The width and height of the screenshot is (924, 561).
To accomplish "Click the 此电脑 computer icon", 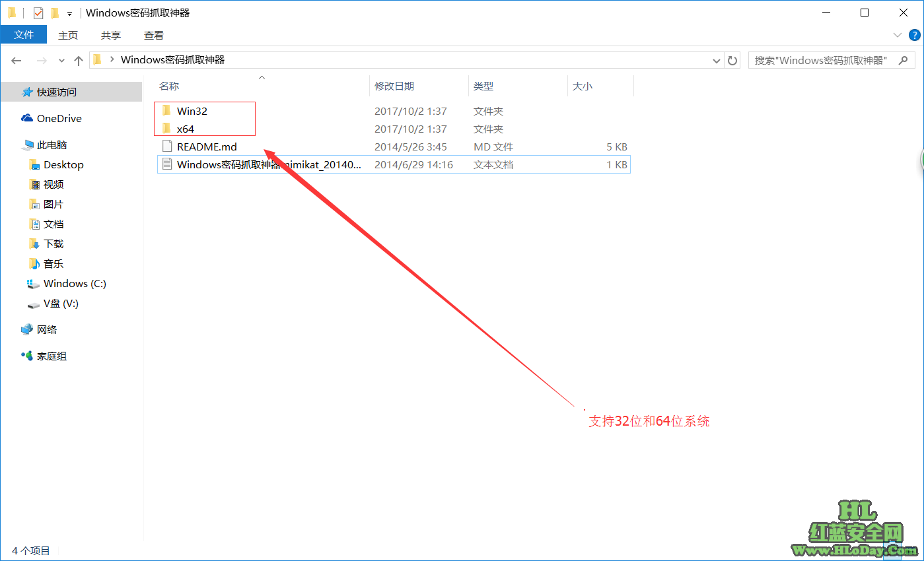I will [27, 145].
